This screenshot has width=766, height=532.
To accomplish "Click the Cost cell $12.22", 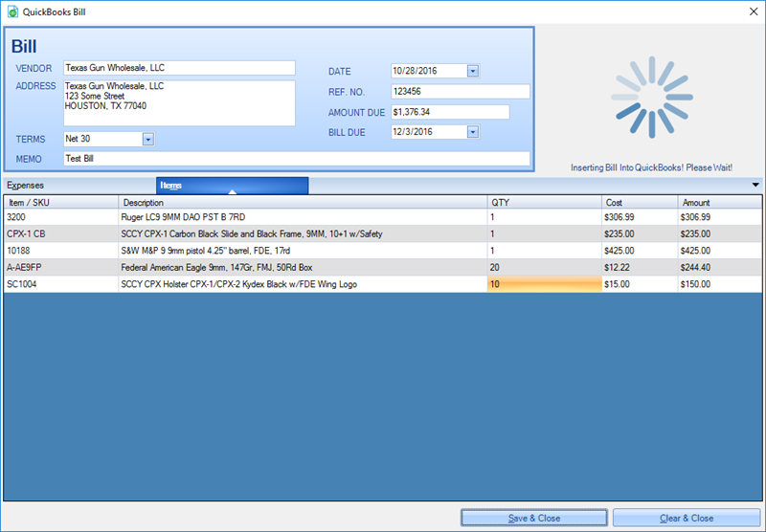I will [x=640, y=268].
